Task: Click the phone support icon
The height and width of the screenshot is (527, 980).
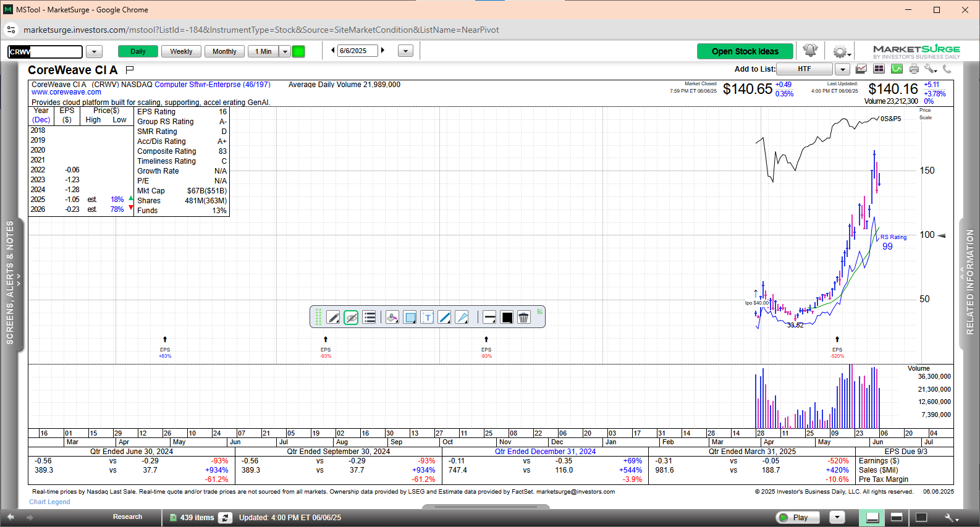Action: coord(947,69)
